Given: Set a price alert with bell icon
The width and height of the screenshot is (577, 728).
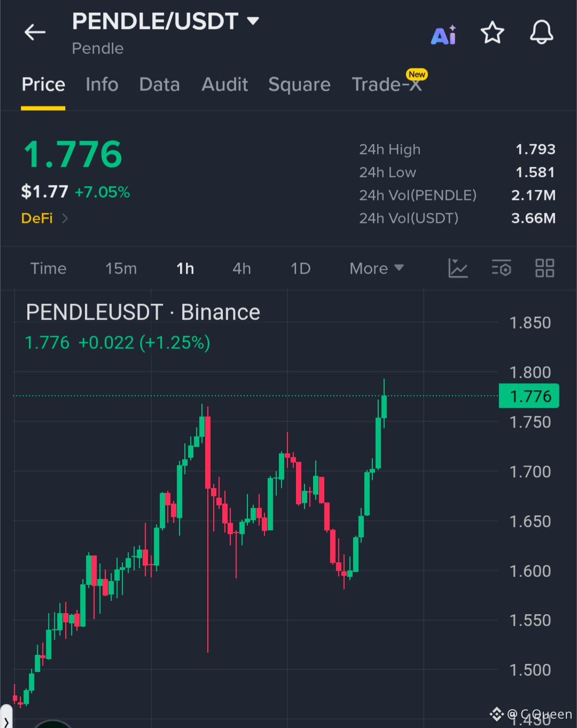Looking at the screenshot, I should click(x=541, y=33).
